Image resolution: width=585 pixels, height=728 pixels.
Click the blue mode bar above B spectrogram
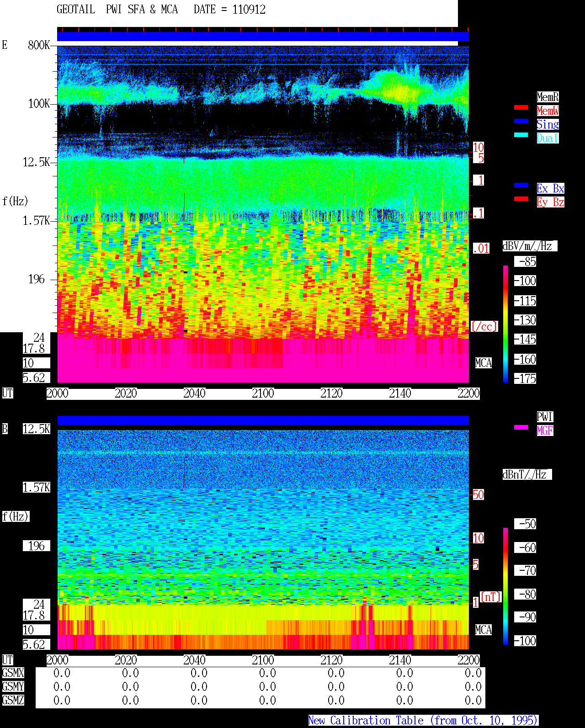tap(263, 420)
